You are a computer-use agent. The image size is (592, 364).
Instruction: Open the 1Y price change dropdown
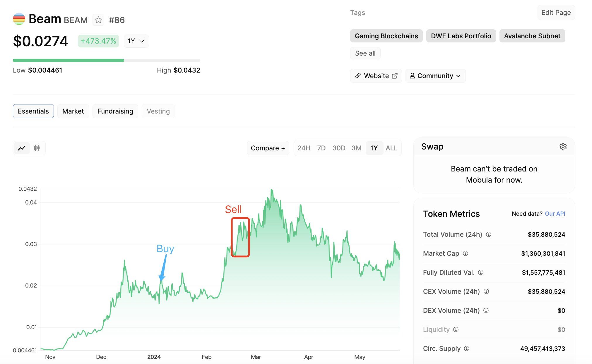[136, 41]
